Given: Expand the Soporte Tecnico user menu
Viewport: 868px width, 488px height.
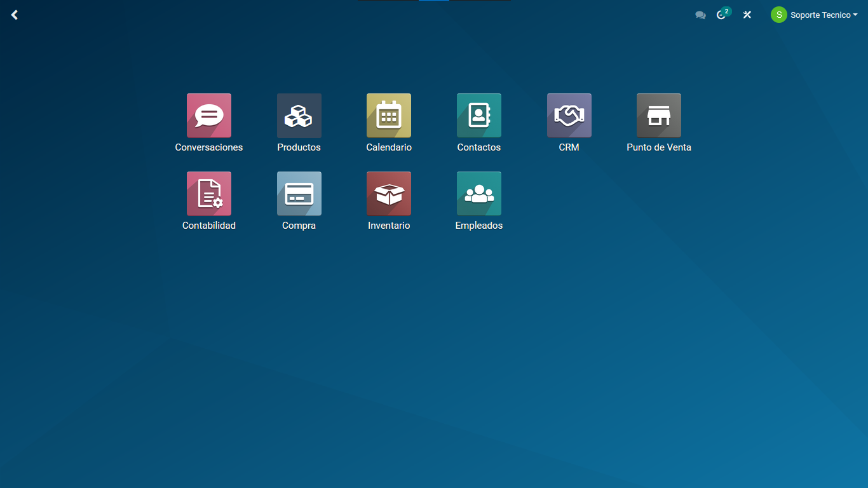Looking at the screenshot, I should tap(820, 15).
